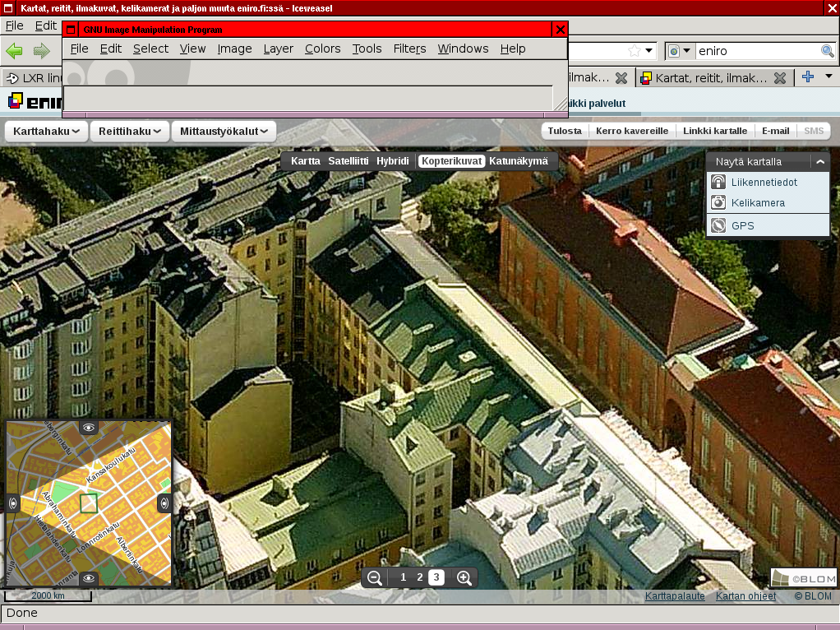Open GIMP Windows menu
Screen dimensions: 840x630
coord(463,49)
